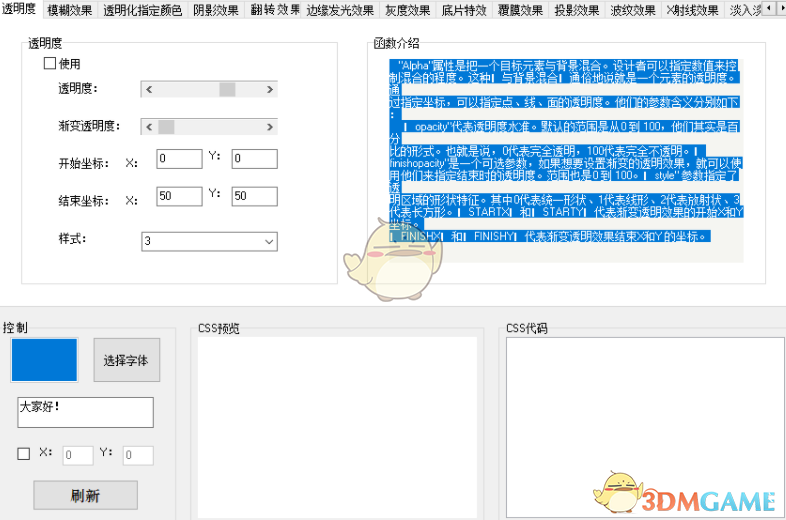This screenshot has height=520, width=786.
Task: Open the 覆膜效果 tab
Action: pyautogui.click(x=521, y=10)
